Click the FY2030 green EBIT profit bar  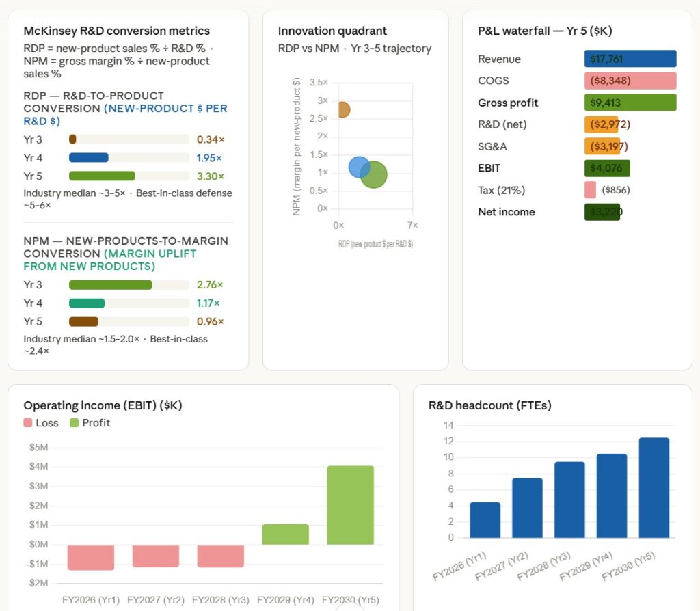click(350, 505)
